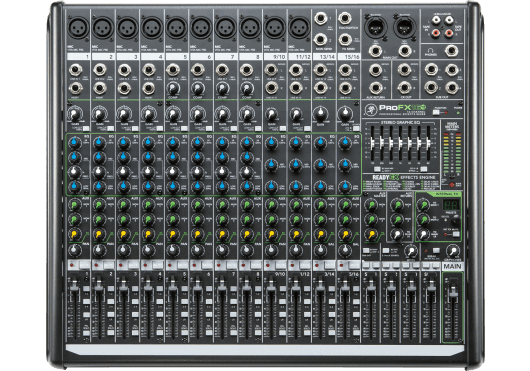
Task: Click the "STEREO GRAPHIC EQ" heading
Action: click(x=400, y=123)
